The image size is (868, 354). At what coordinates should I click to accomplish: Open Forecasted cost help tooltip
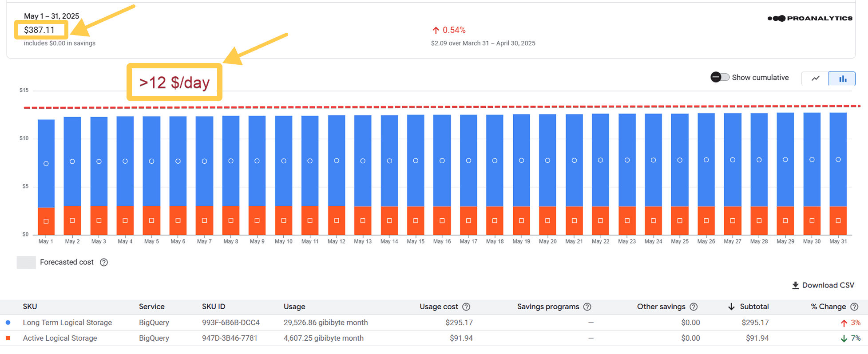click(104, 262)
